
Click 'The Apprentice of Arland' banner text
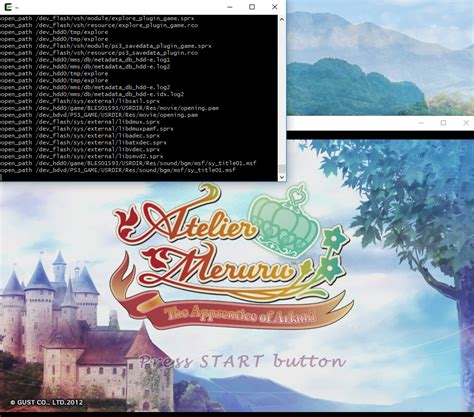[x=240, y=314]
